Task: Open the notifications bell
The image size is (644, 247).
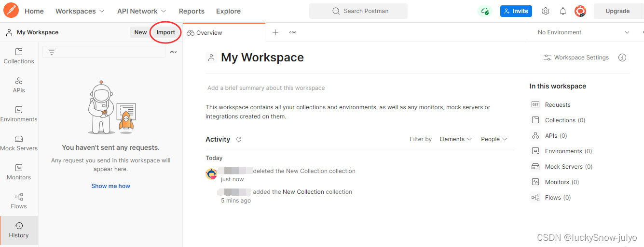Action: pos(563,11)
